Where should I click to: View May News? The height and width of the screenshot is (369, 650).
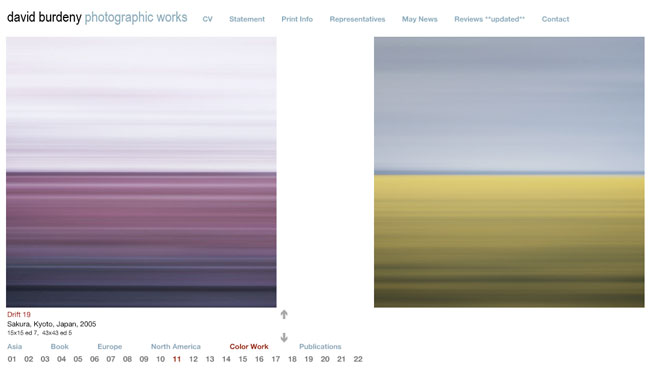pos(420,19)
